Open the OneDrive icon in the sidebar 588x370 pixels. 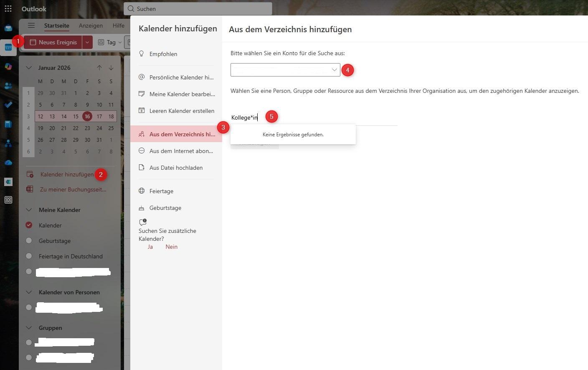(x=8, y=162)
